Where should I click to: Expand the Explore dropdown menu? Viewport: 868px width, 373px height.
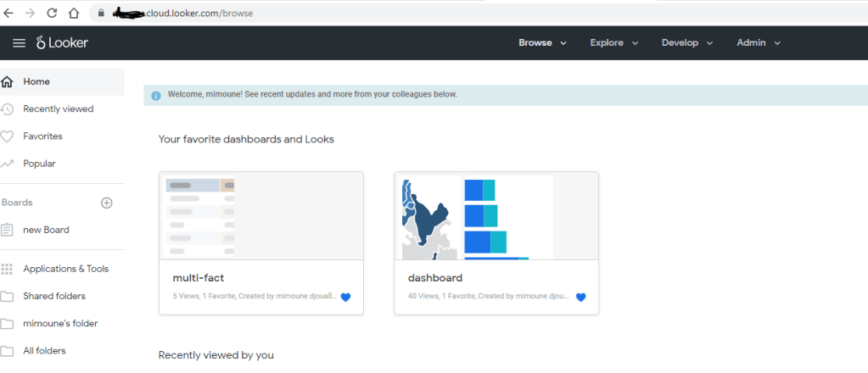point(614,43)
